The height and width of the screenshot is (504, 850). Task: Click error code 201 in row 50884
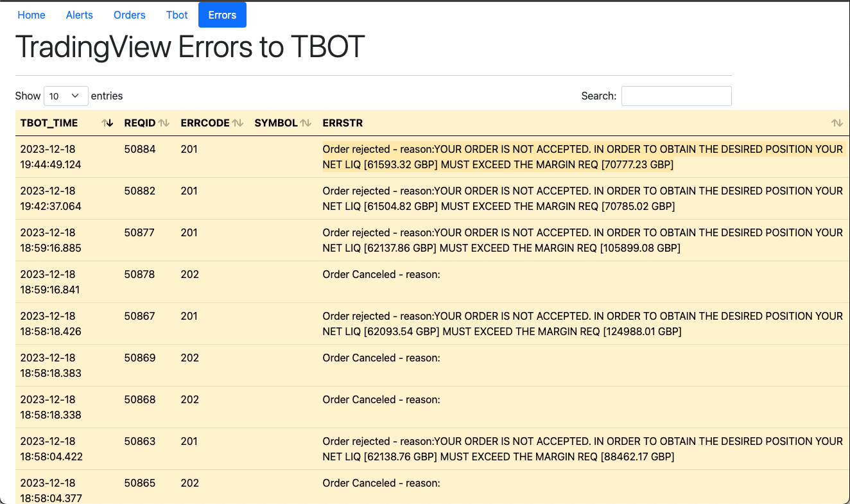point(189,149)
